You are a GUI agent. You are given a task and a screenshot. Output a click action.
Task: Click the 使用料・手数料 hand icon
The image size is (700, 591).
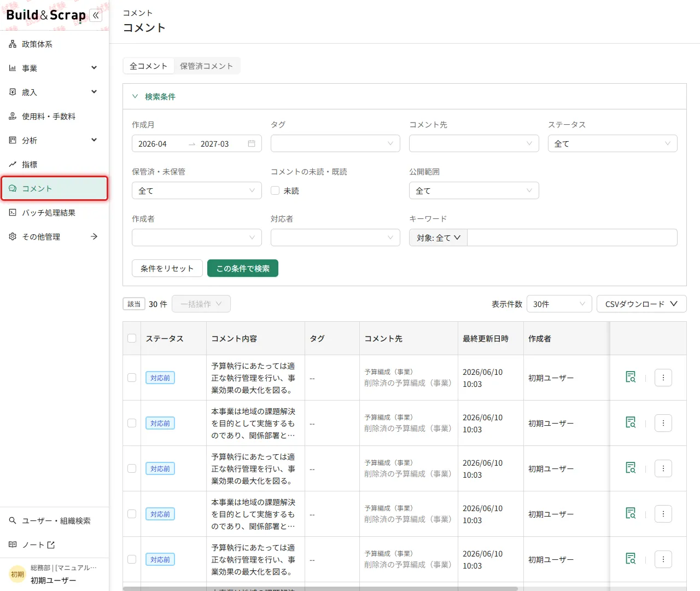[x=13, y=117]
